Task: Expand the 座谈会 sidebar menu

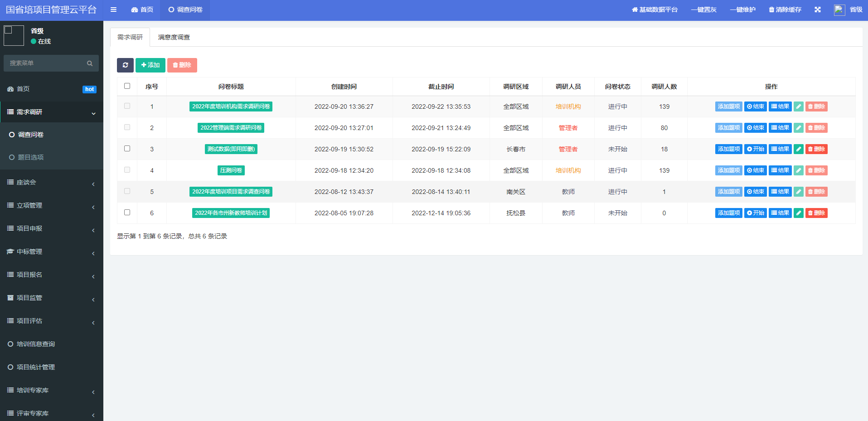Action: coord(51,182)
